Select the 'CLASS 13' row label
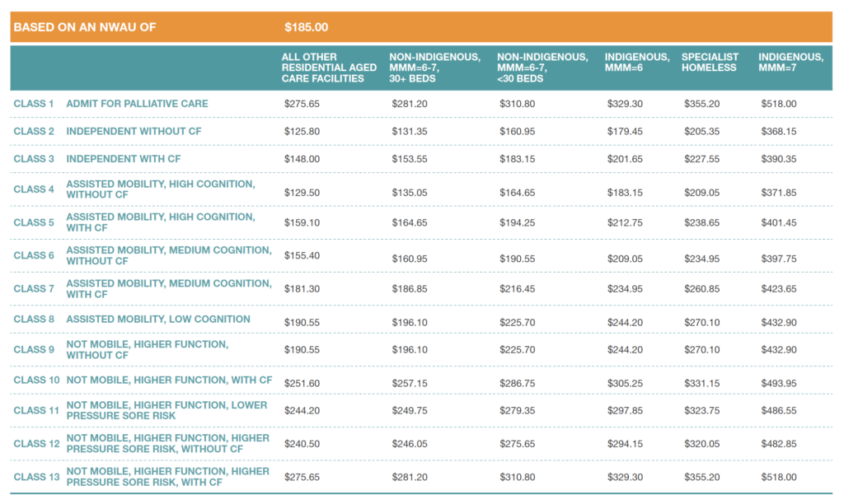Screen dimensions: 844x504 pos(36,477)
